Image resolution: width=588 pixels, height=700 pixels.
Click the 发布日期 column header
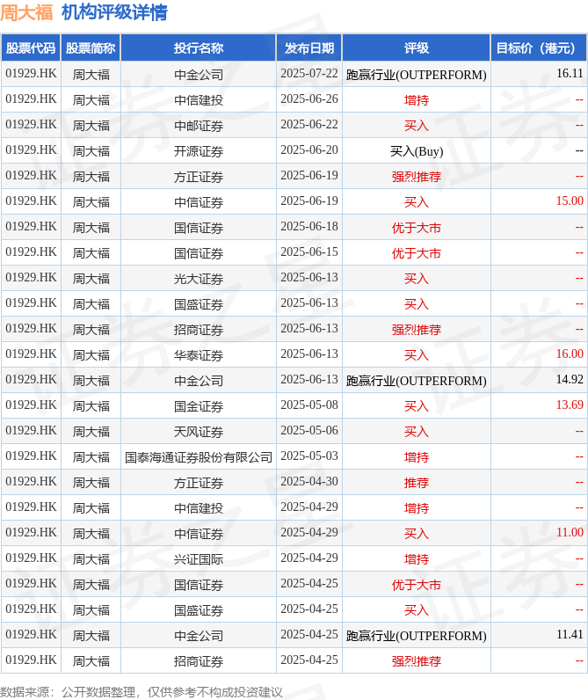coord(309,48)
